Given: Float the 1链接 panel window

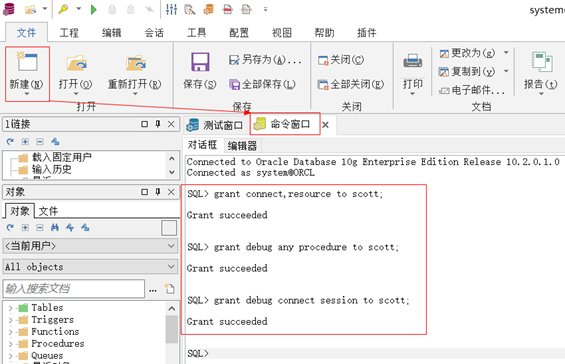Looking at the screenshot, I should [x=144, y=124].
